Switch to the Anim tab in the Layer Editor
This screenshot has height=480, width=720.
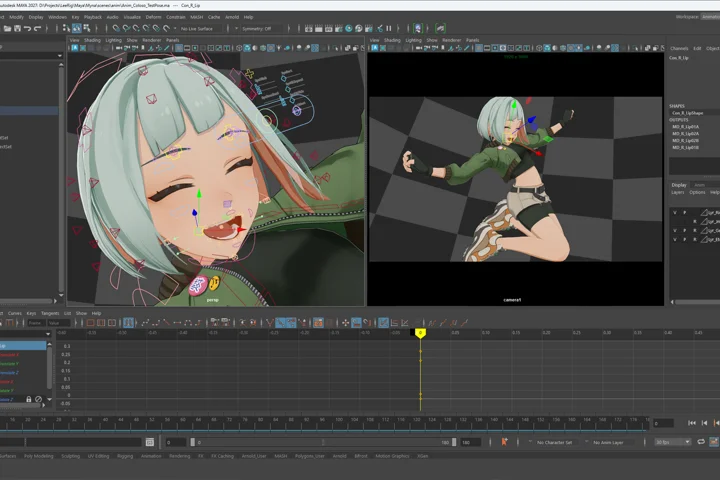[699, 185]
